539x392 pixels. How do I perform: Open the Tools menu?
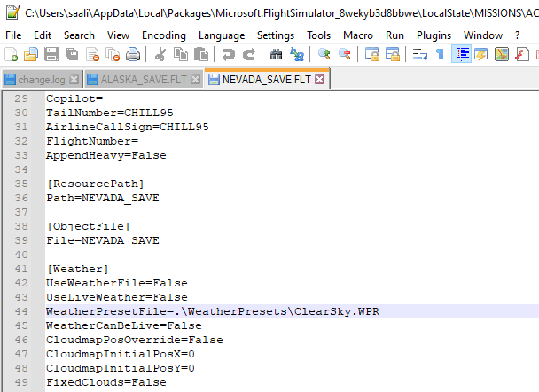point(318,35)
